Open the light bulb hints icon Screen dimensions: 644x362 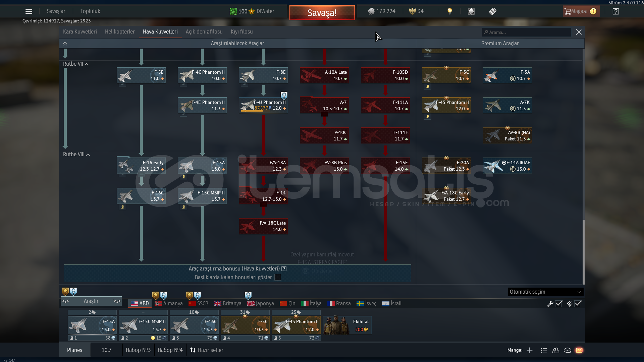pyautogui.click(x=450, y=11)
